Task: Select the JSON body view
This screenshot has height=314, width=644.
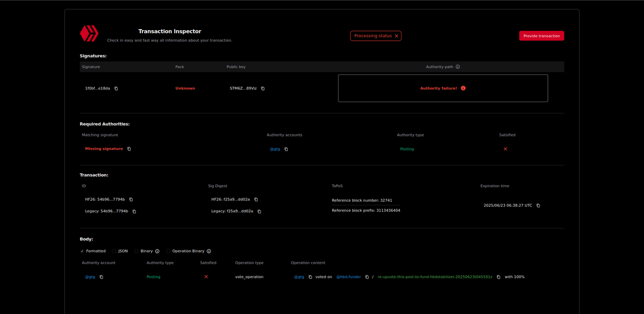Action: coord(114,251)
